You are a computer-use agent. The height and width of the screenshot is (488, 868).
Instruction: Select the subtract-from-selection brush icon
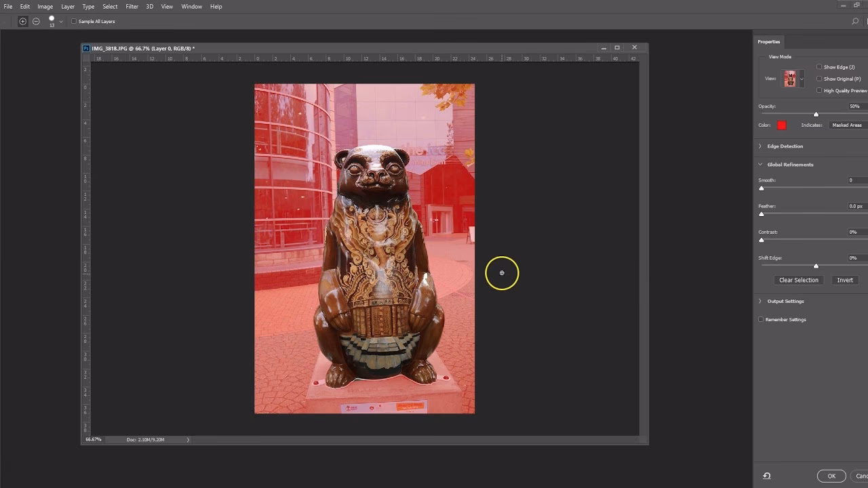(x=36, y=21)
